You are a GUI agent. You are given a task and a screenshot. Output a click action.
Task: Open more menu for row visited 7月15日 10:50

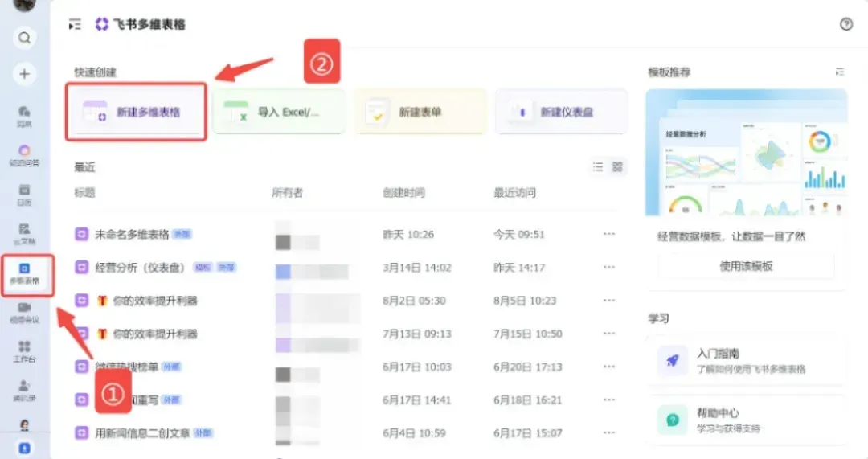[609, 334]
